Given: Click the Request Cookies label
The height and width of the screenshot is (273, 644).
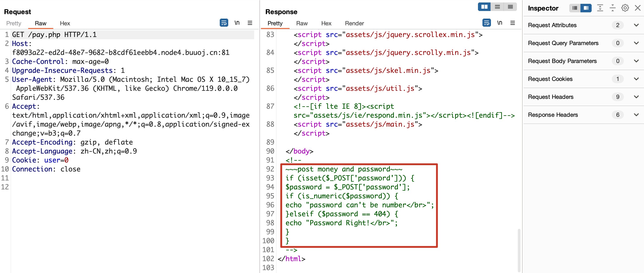Looking at the screenshot, I should [550, 79].
